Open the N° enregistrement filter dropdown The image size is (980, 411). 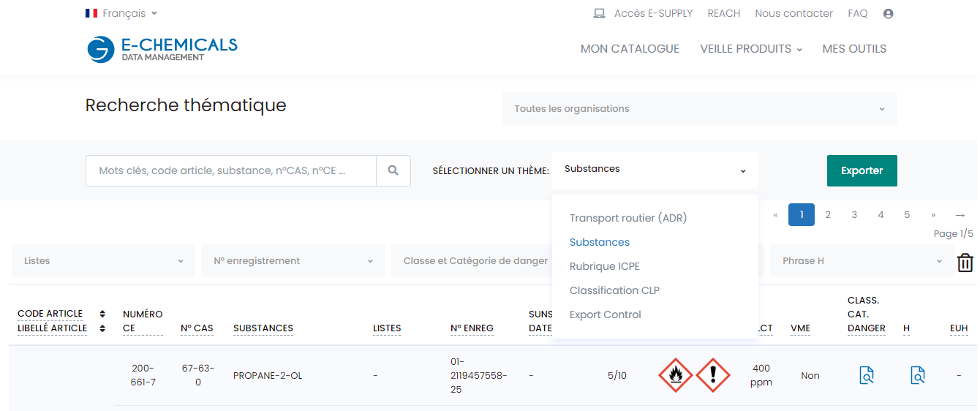tap(293, 261)
